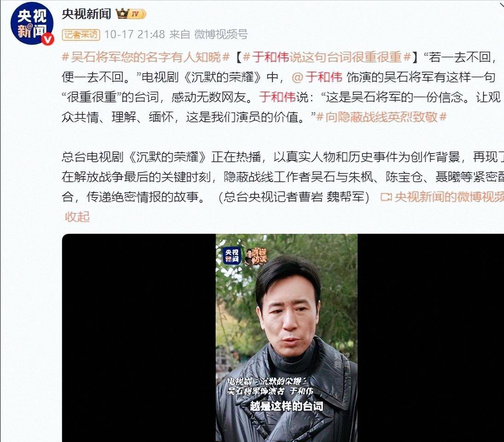Open the red 于和伟说 name link
Viewport: 504px width, 442px height.
[277, 97]
